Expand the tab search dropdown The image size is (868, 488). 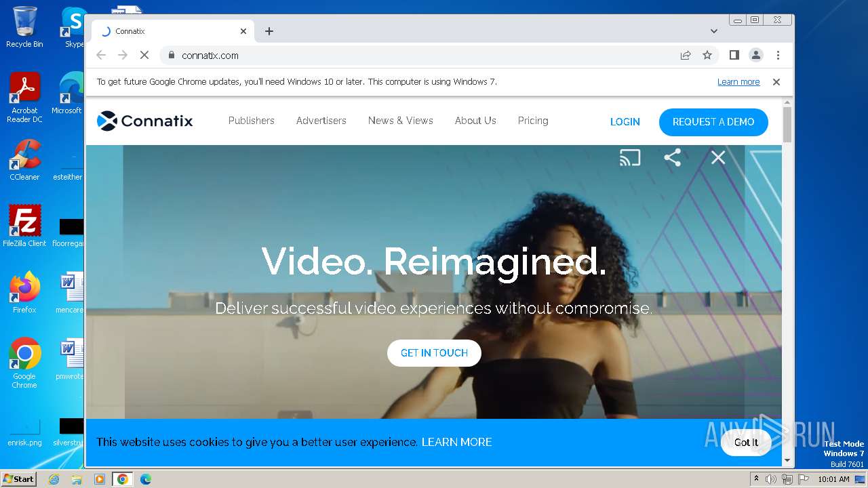[713, 31]
